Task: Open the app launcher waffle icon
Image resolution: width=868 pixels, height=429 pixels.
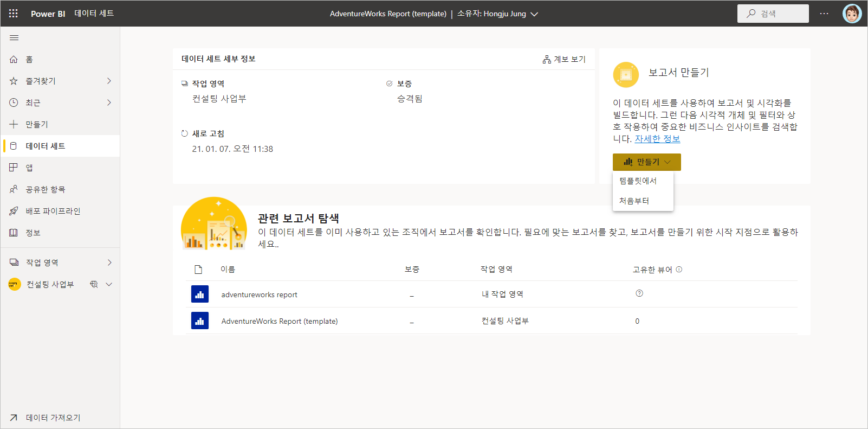Action: point(14,14)
